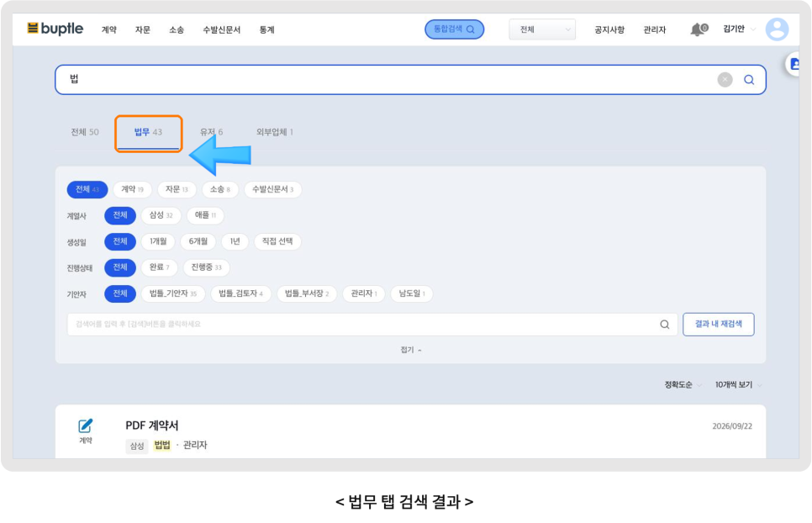Select 전체 in 계열사 row
This screenshot has height=523, width=812.
click(120, 215)
